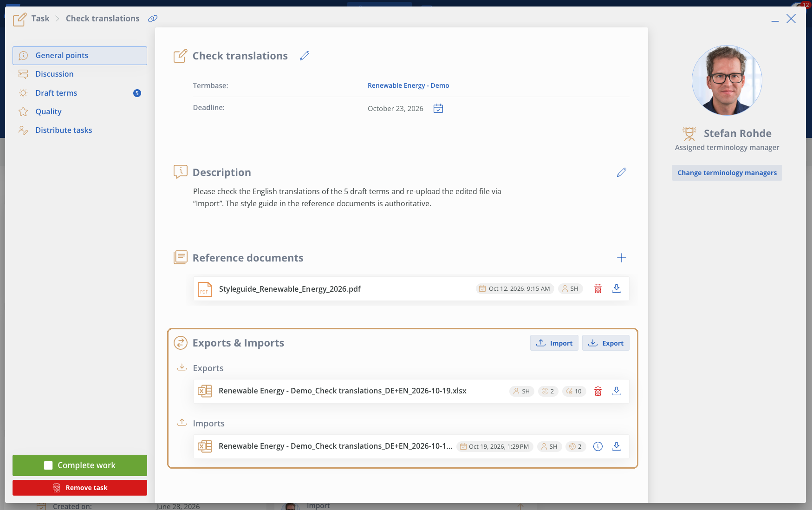This screenshot has width=812, height=510.
Task: Open the Quality section
Action: click(x=80, y=111)
